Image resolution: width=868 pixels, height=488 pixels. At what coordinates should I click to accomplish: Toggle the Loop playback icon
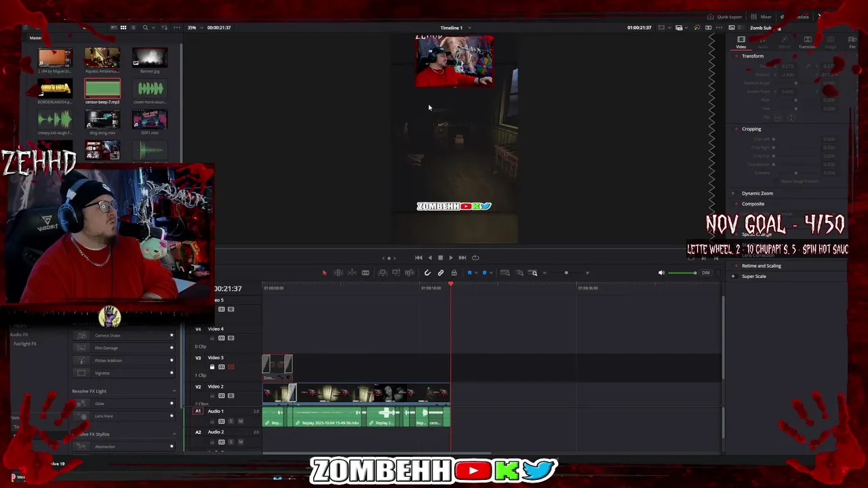(x=475, y=258)
